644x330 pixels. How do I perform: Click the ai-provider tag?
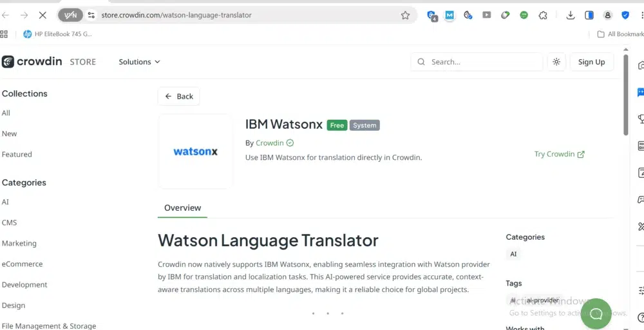pyautogui.click(x=542, y=300)
